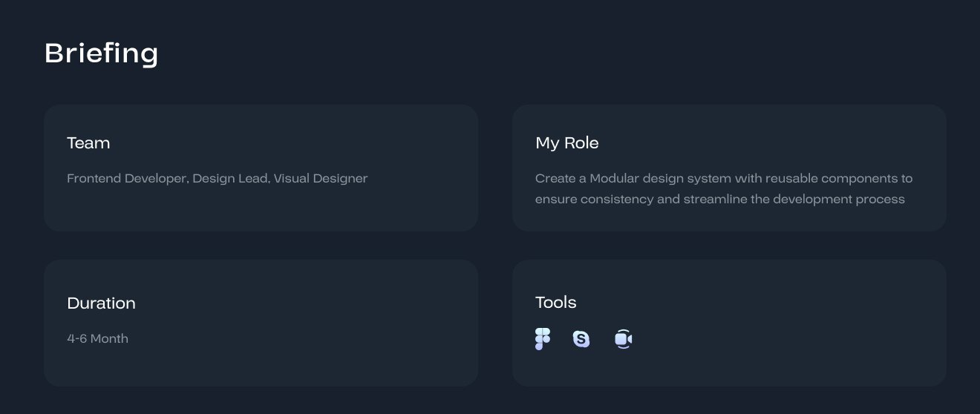The width and height of the screenshot is (980, 414).
Task: Click the "Frontend Developer" team member text
Action: pyautogui.click(x=126, y=179)
